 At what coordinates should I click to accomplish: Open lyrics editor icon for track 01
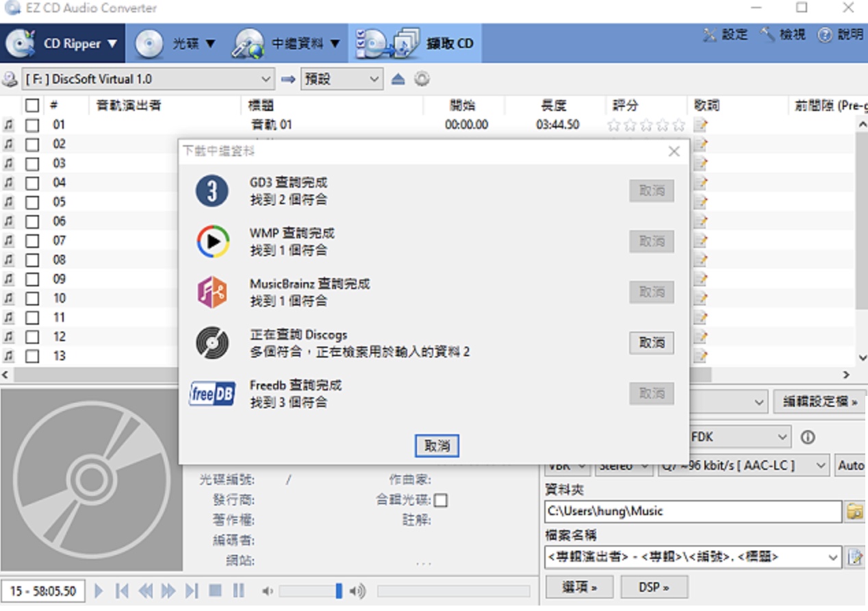click(x=700, y=125)
